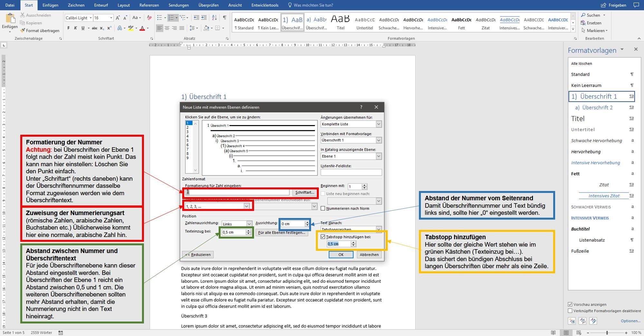Screen dimensions: 644x336
Task: Toggle underline formatting (U)
Action: tap(83, 28)
